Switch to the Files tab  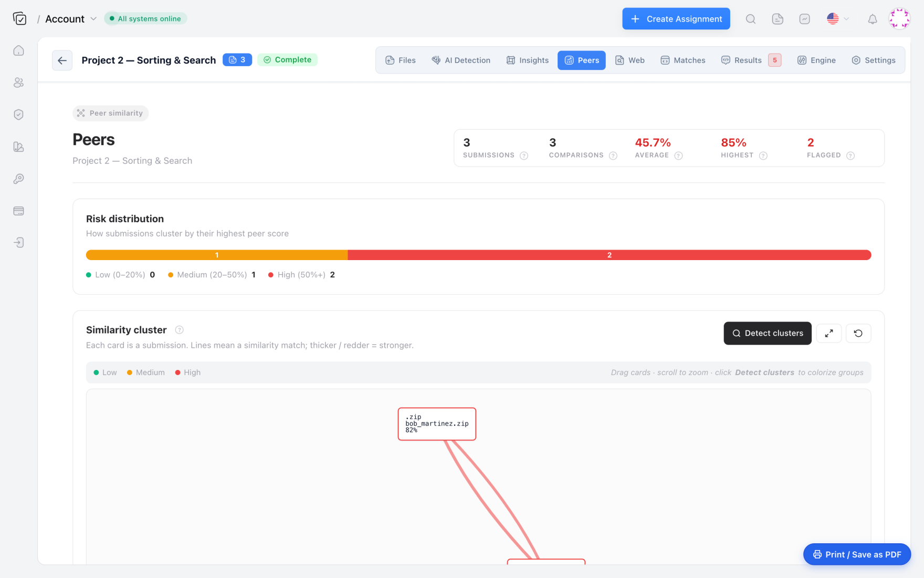click(x=401, y=60)
